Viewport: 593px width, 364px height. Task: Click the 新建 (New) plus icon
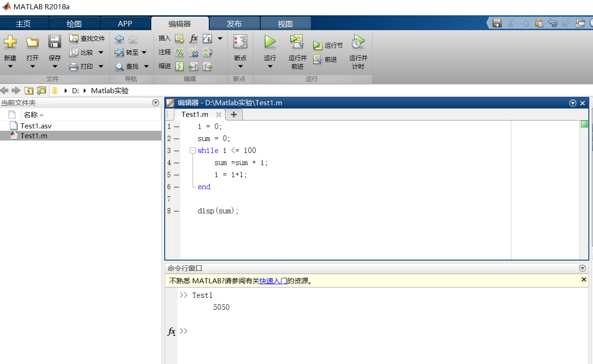(10, 42)
